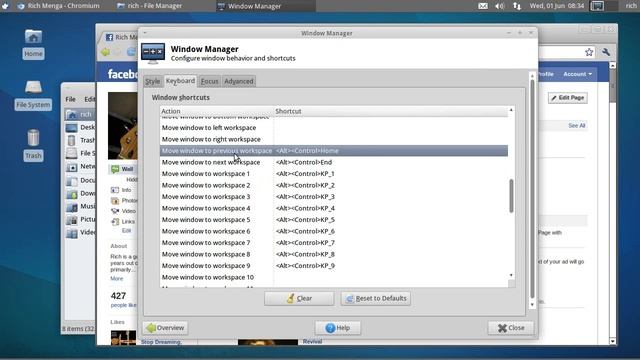
Task: Click the shortcut list scrollbar thumb
Action: pos(511,196)
